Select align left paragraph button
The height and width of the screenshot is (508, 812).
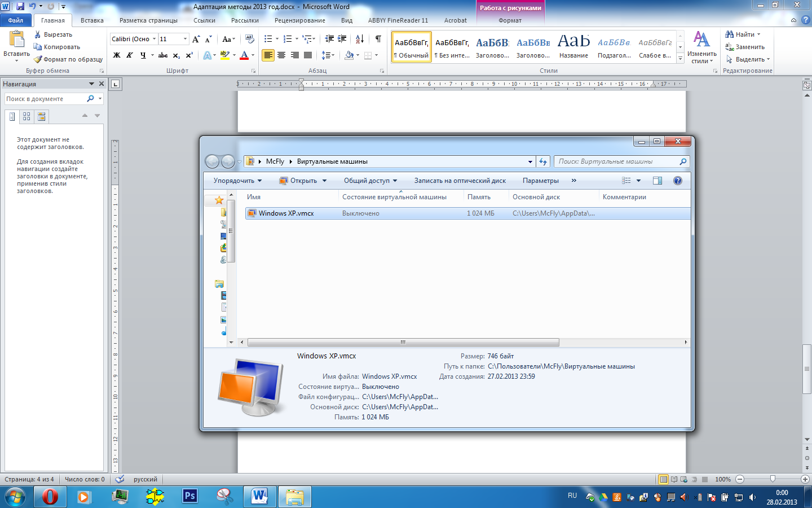pyautogui.click(x=268, y=55)
